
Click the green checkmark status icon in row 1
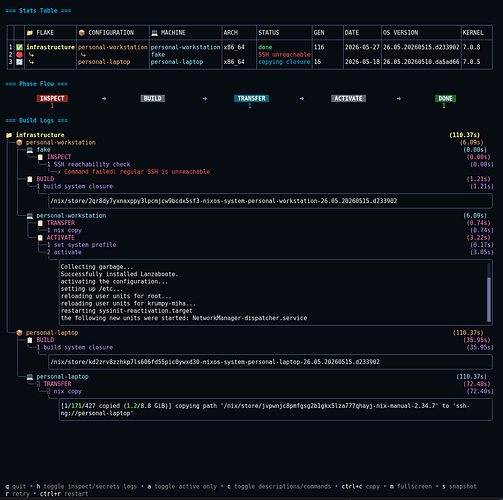(x=19, y=47)
